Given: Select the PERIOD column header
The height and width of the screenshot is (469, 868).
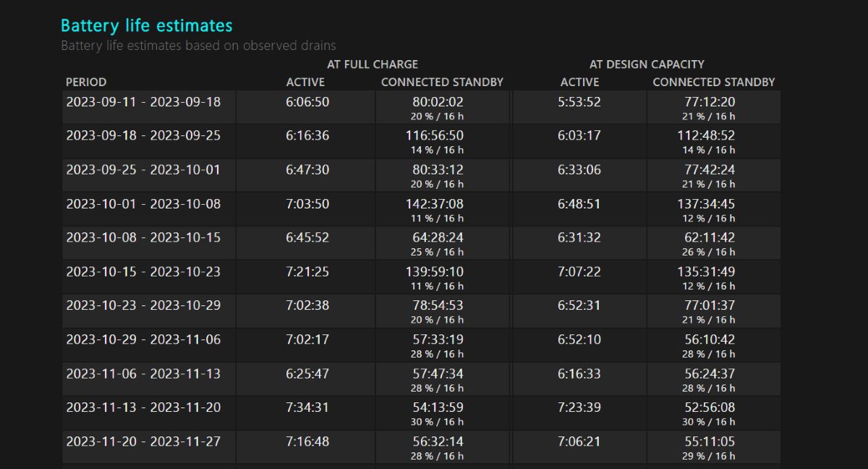Looking at the screenshot, I should (x=86, y=82).
